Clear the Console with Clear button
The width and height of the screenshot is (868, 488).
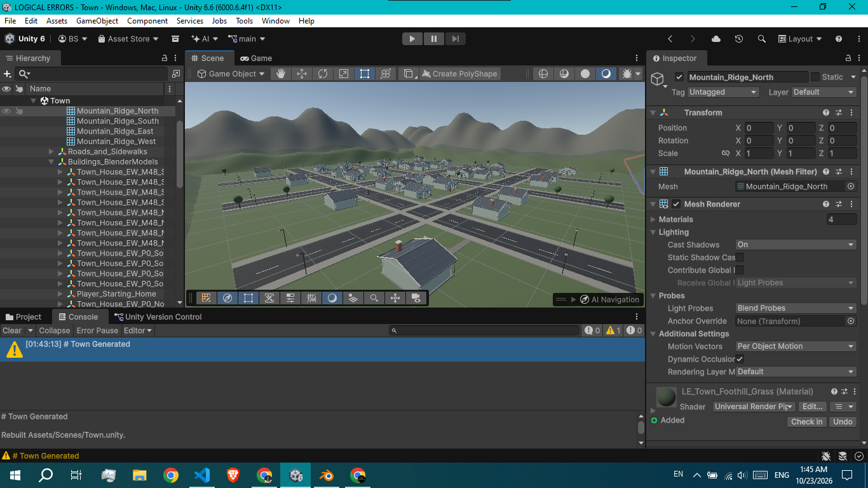pos(12,330)
